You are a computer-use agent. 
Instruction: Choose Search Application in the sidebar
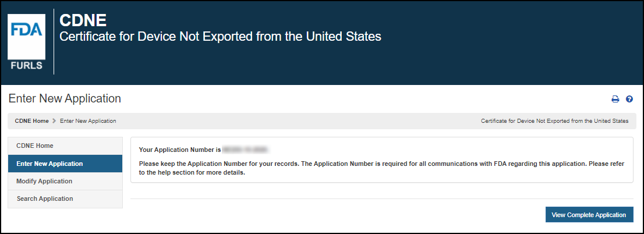coord(45,198)
